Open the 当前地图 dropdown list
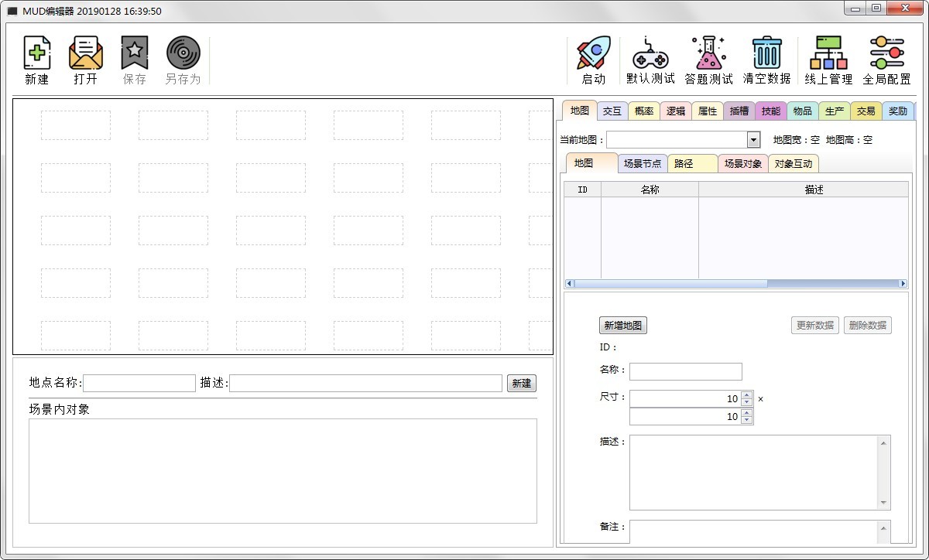The image size is (929, 560). 752,139
